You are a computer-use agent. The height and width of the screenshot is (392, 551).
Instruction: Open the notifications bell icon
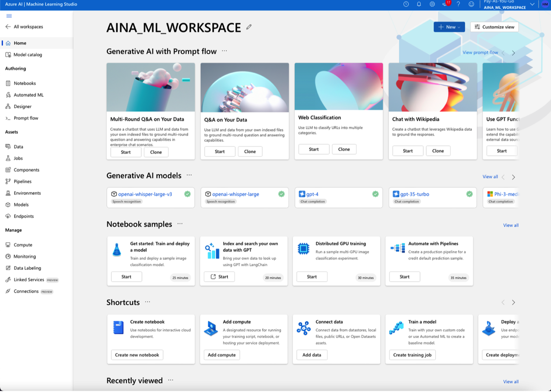pyautogui.click(x=419, y=4)
